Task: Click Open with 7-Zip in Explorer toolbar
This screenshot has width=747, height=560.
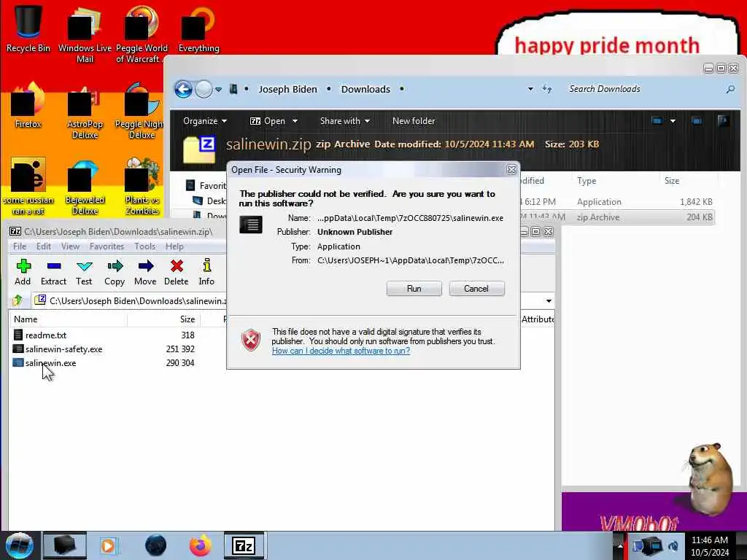Action: (268, 121)
